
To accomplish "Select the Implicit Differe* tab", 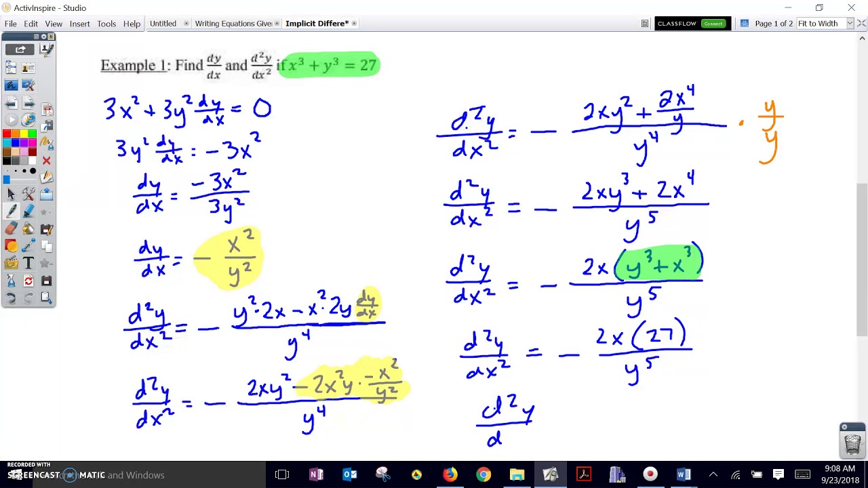I will coord(317,24).
